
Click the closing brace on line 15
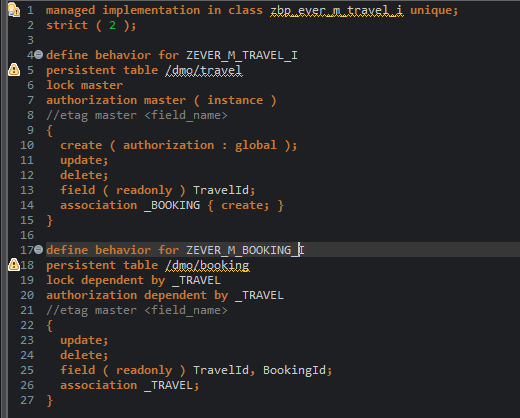point(50,220)
